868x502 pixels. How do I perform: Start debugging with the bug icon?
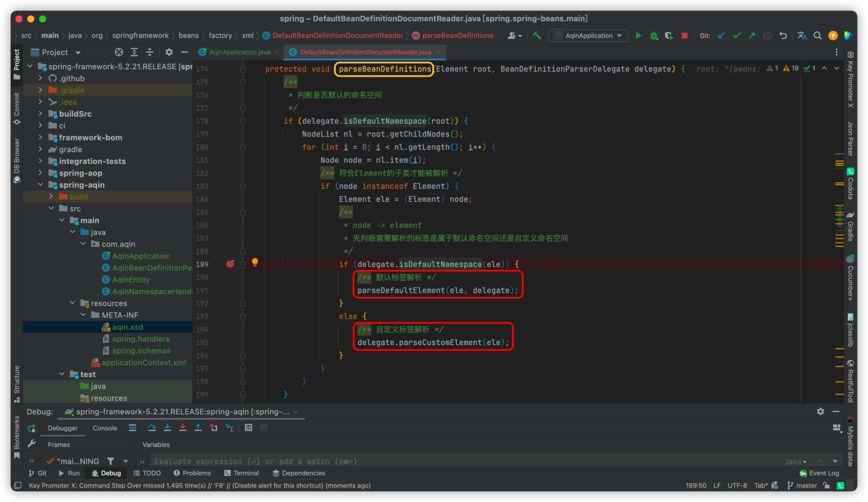pyautogui.click(x=654, y=36)
